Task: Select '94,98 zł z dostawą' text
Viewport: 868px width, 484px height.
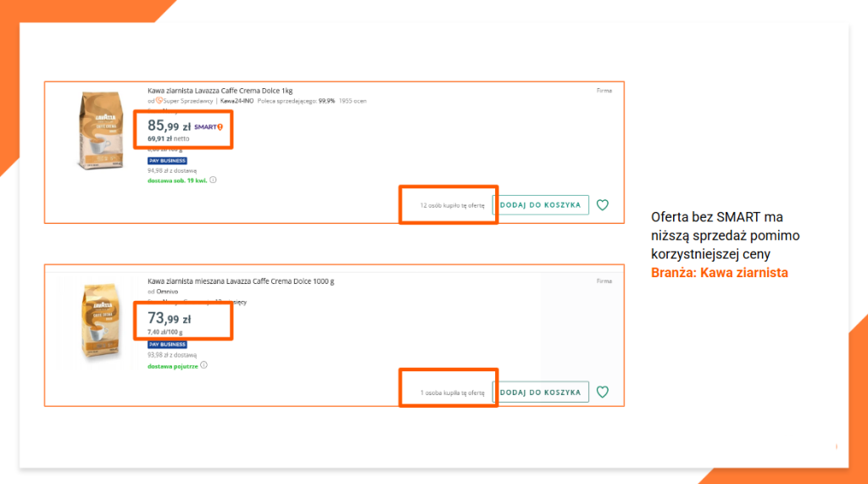Action: point(171,170)
